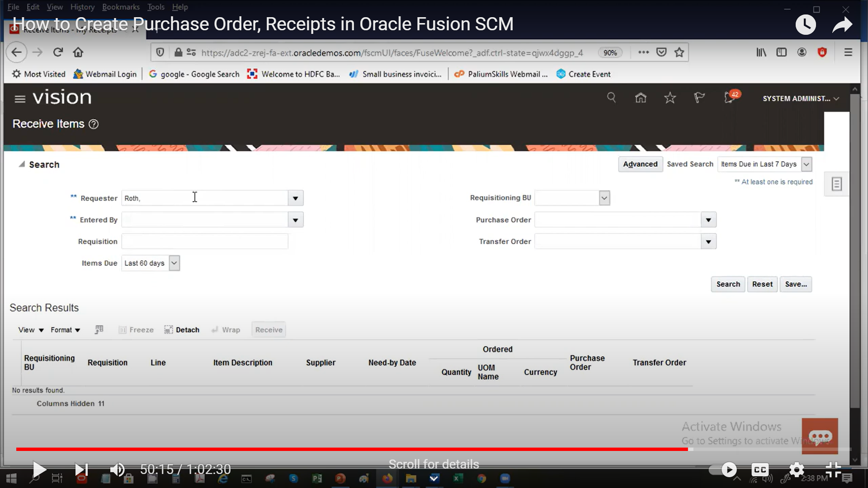Open the video settings gear icon
The image size is (868, 488).
tap(797, 469)
